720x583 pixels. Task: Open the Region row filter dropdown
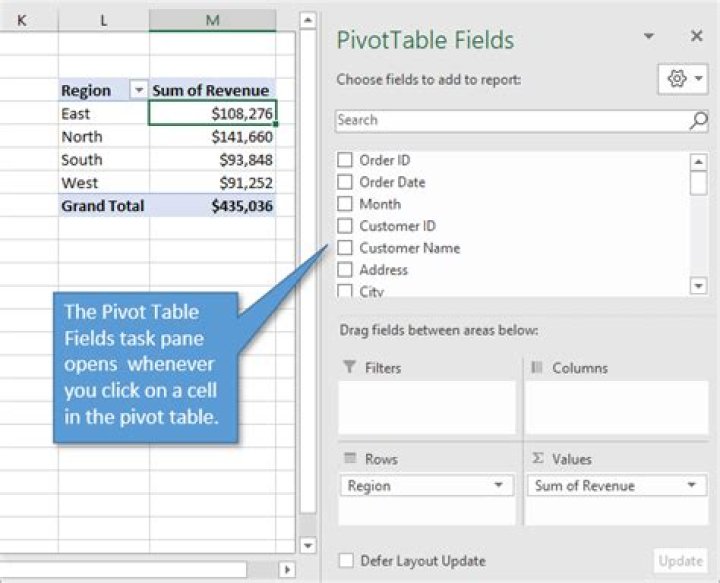[x=138, y=90]
